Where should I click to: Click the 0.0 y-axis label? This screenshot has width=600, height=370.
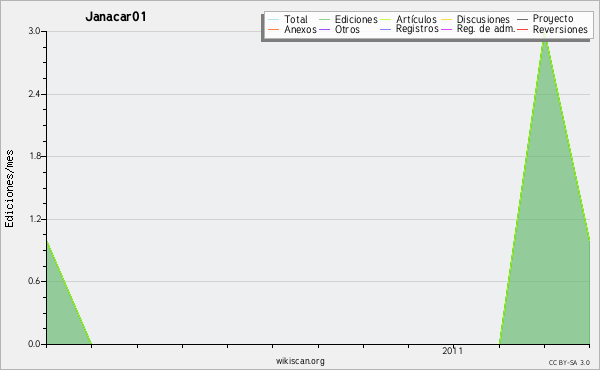click(34, 344)
